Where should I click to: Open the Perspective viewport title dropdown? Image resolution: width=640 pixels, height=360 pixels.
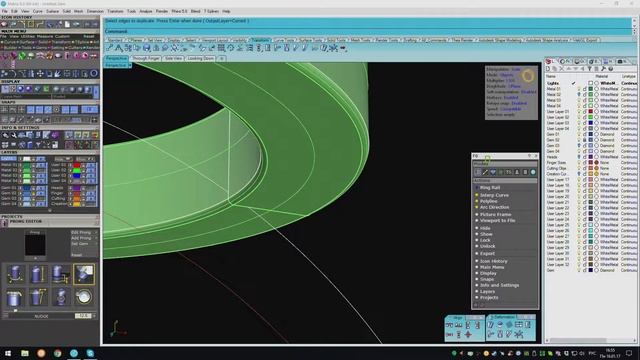[x=130, y=65]
